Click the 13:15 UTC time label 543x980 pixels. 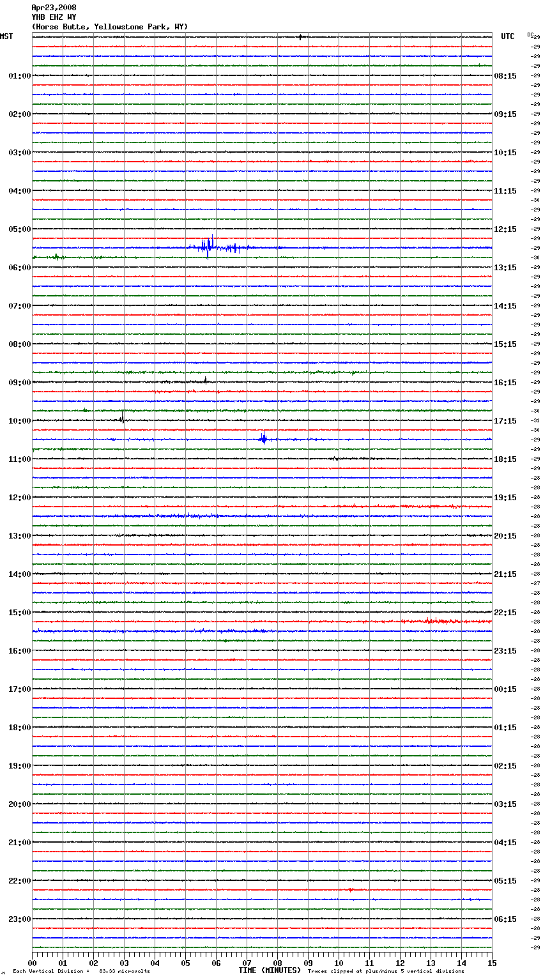click(505, 268)
